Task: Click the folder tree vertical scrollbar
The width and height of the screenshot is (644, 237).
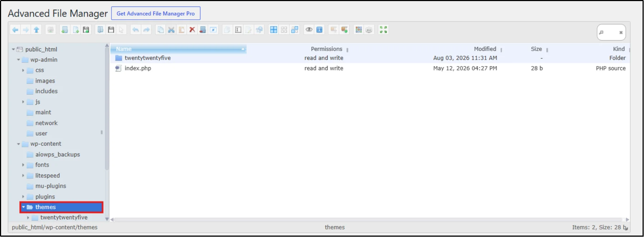Action: (x=107, y=108)
